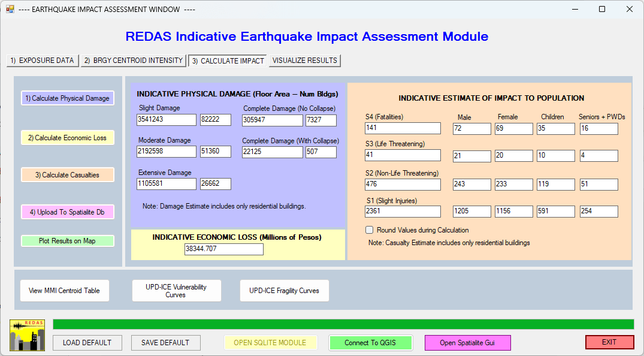644x356 pixels.
Task: Click the green progress bar
Action: 343,324
